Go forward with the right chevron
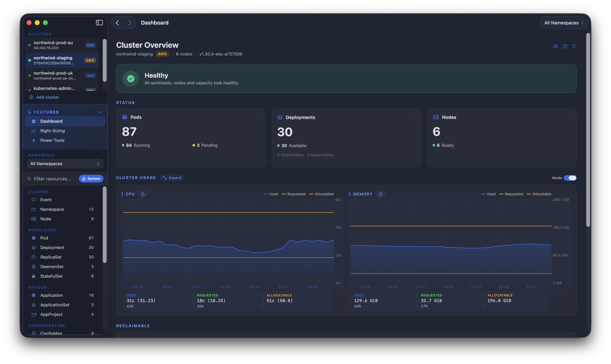The height and width of the screenshot is (364, 611). point(130,23)
